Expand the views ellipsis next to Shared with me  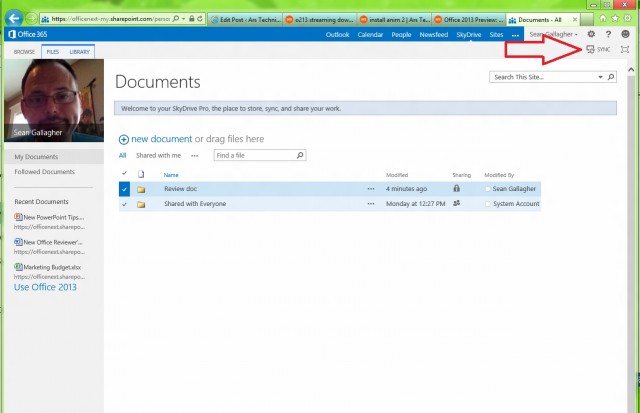coord(194,156)
